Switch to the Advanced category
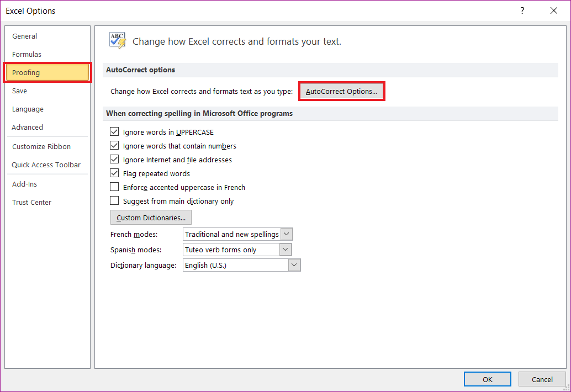571x392 pixels. click(47, 127)
